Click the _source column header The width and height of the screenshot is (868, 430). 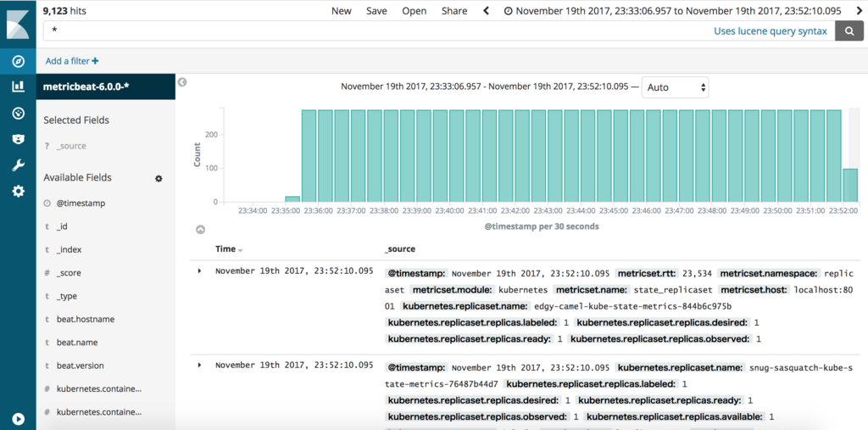pos(400,249)
